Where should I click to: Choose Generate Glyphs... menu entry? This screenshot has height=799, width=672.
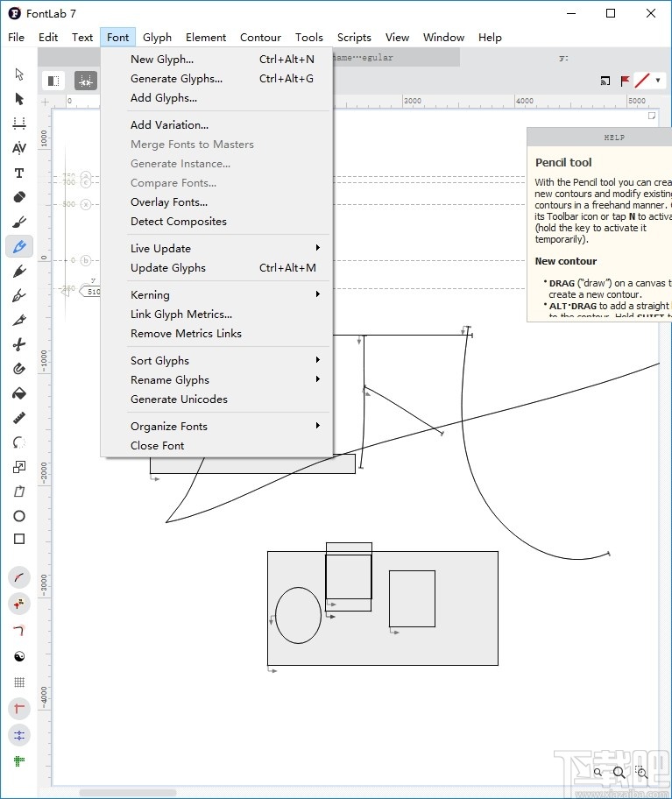[x=217, y=79]
